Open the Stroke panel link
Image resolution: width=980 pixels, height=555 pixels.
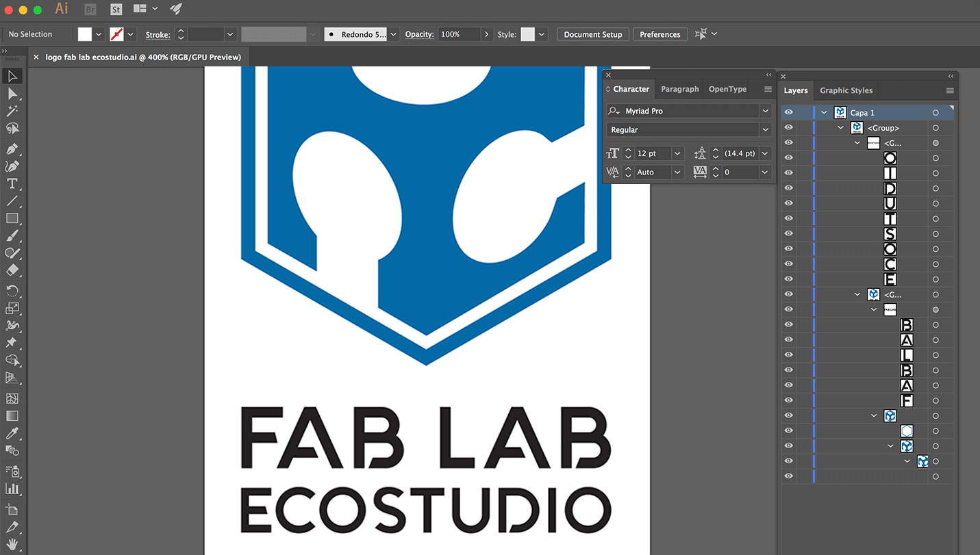(158, 35)
